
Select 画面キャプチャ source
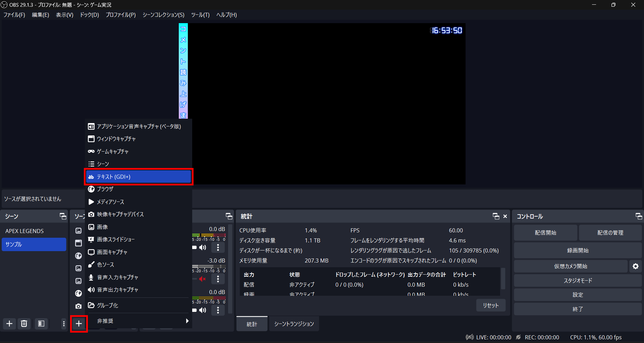pyautogui.click(x=138, y=252)
